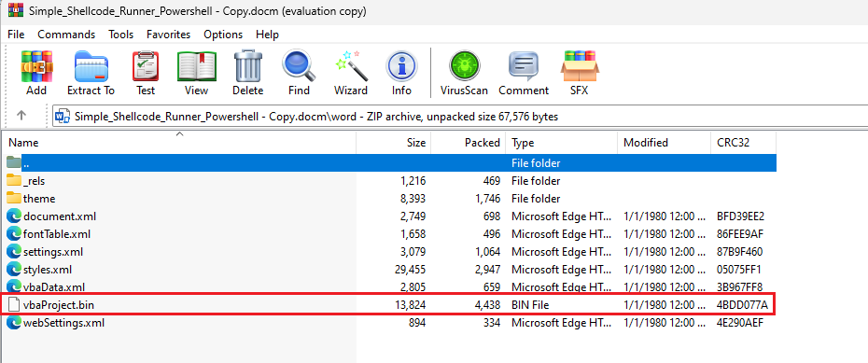Click the Edge icon beside webSettings.xml
The image size is (868, 363).
coord(14,323)
